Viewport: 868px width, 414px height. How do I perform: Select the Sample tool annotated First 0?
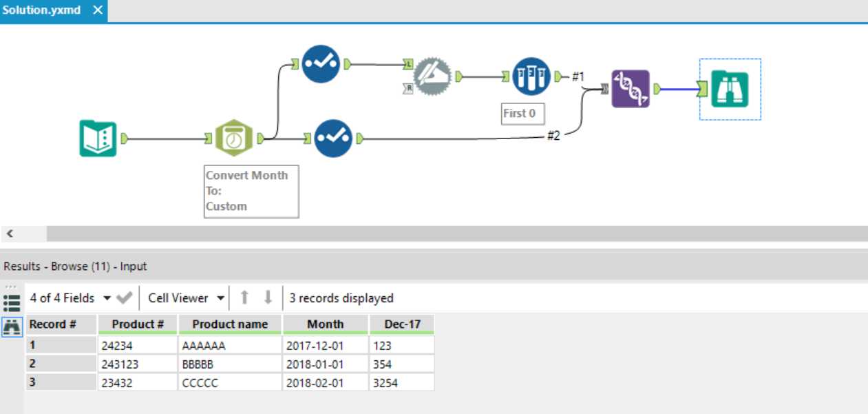point(531,77)
